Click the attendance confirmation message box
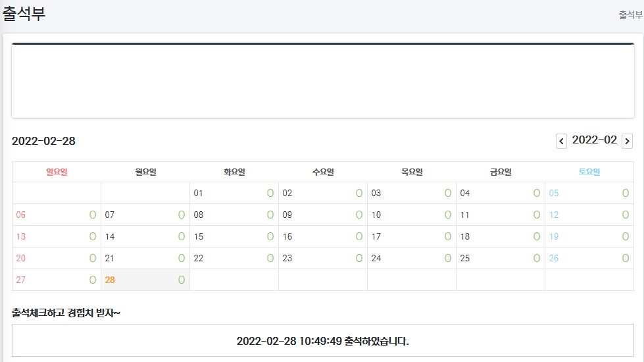 click(x=322, y=341)
